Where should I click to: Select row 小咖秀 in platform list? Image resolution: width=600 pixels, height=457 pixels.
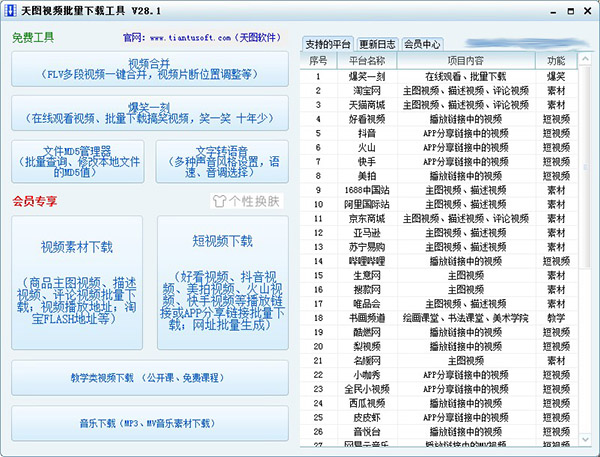(439, 375)
